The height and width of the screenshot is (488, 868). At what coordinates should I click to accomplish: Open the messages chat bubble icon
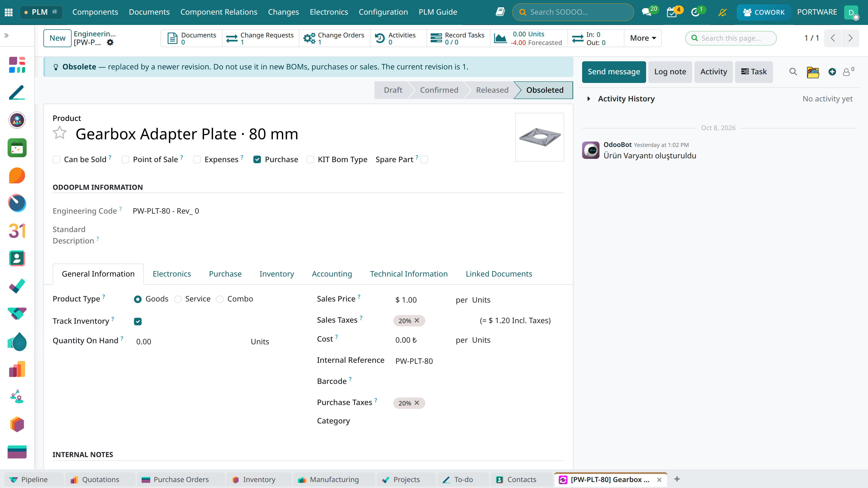pyautogui.click(x=646, y=12)
